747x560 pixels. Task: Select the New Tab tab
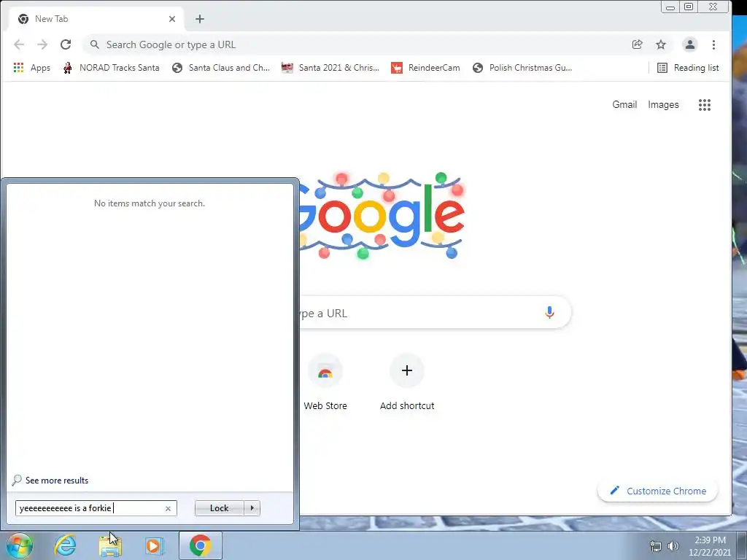(97, 20)
